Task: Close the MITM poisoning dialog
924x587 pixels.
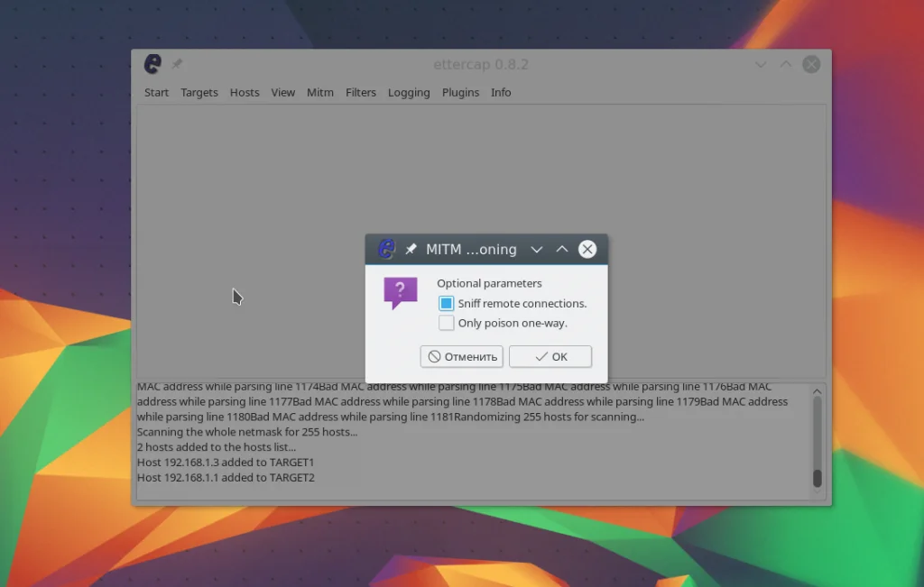Action: (587, 249)
